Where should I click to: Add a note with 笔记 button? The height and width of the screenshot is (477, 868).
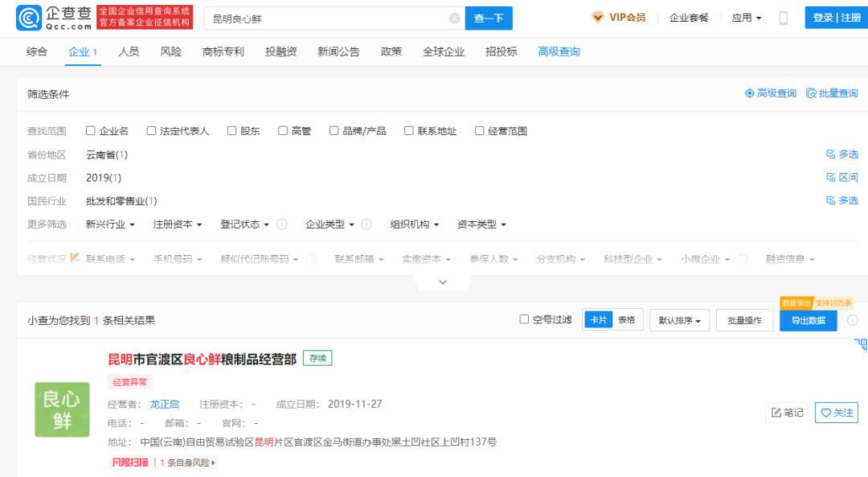pos(787,413)
